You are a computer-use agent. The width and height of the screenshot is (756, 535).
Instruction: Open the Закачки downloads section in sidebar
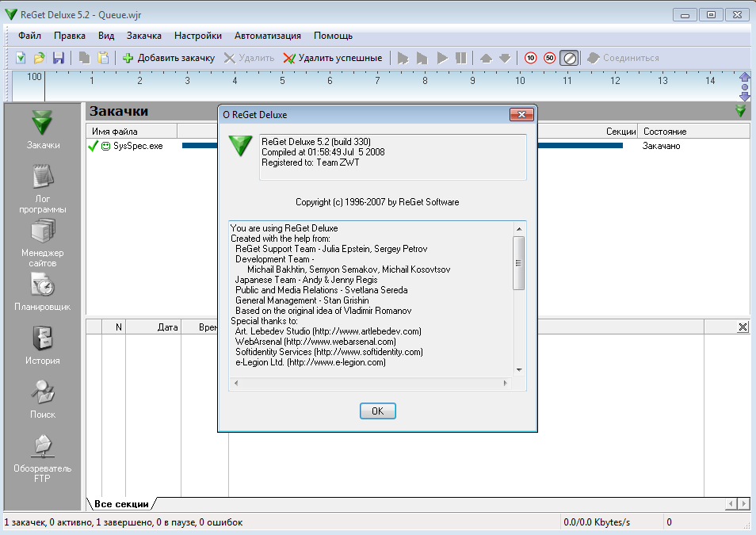pos(43,130)
